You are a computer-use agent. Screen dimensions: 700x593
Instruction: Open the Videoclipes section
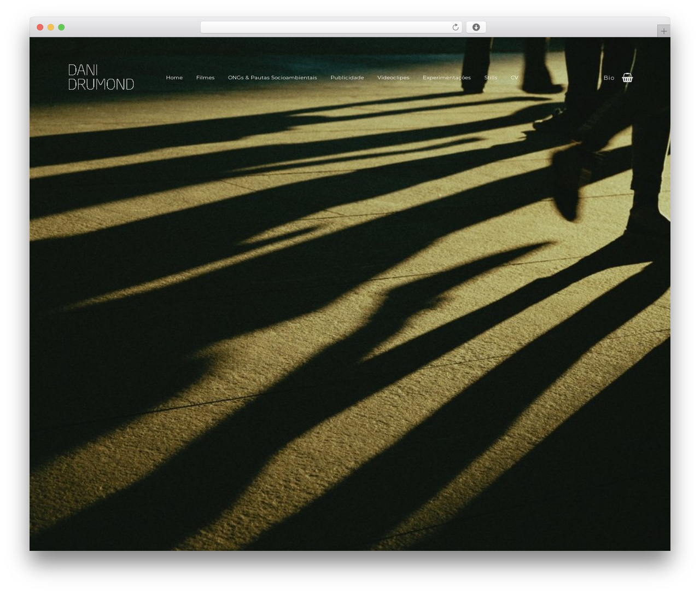(393, 78)
